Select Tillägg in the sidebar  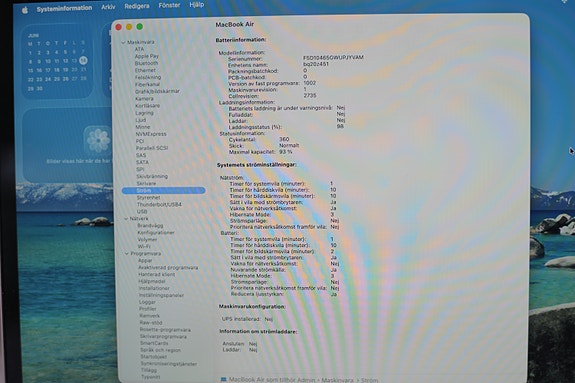149,371
